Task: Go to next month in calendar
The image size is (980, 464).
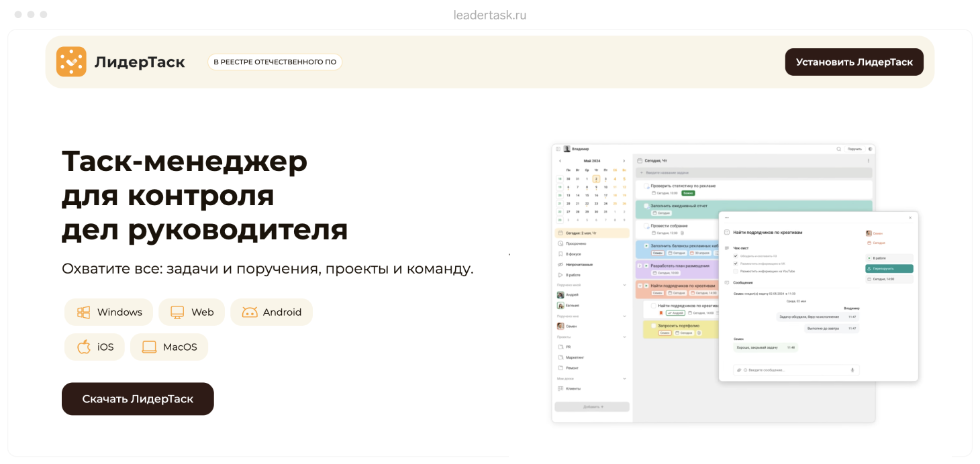Action: pos(624,161)
